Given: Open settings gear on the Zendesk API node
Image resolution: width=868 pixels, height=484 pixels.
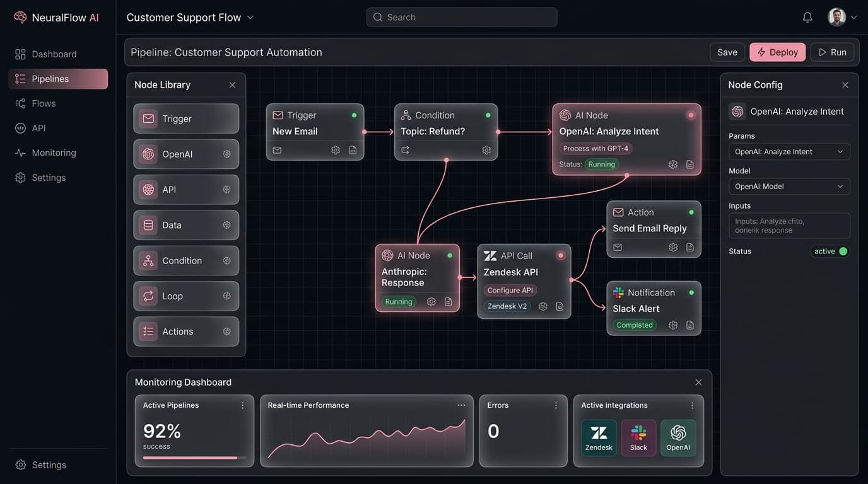Looking at the screenshot, I should point(543,306).
